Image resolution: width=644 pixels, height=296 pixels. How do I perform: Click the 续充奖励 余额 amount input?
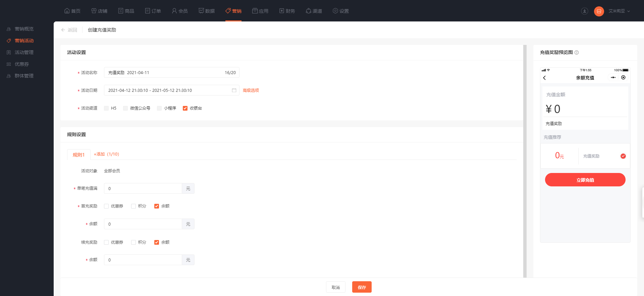[143, 260]
